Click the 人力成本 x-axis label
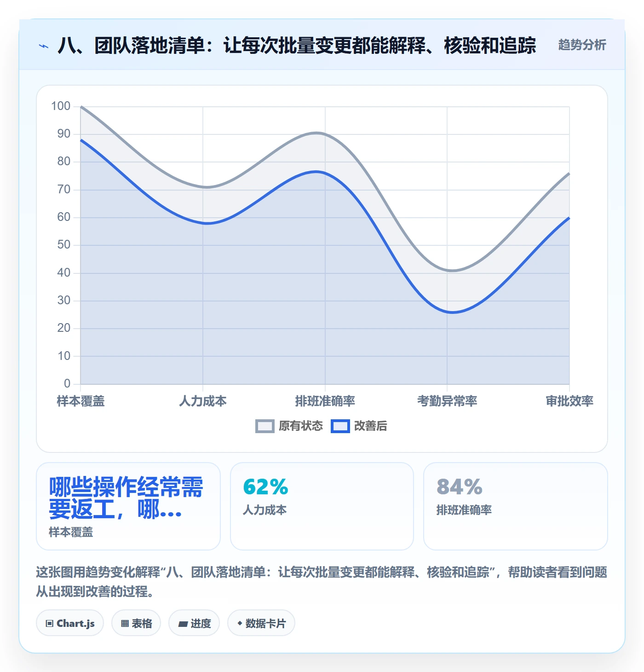Viewport: 644px width, 672px height. click(203, 401)
